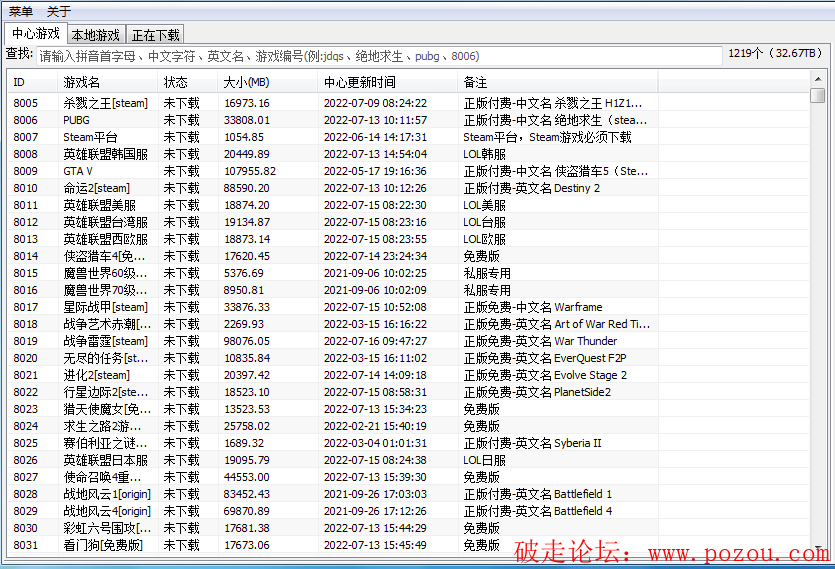835x569 pixels.
Task: Click ID 8018 cell
Action: coord(26,324)
